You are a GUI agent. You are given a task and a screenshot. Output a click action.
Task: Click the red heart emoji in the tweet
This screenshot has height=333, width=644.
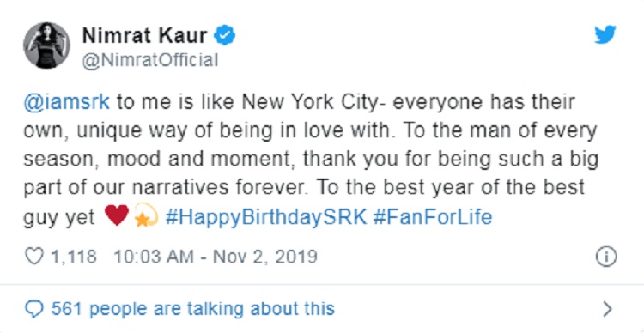tap(117, 215)
